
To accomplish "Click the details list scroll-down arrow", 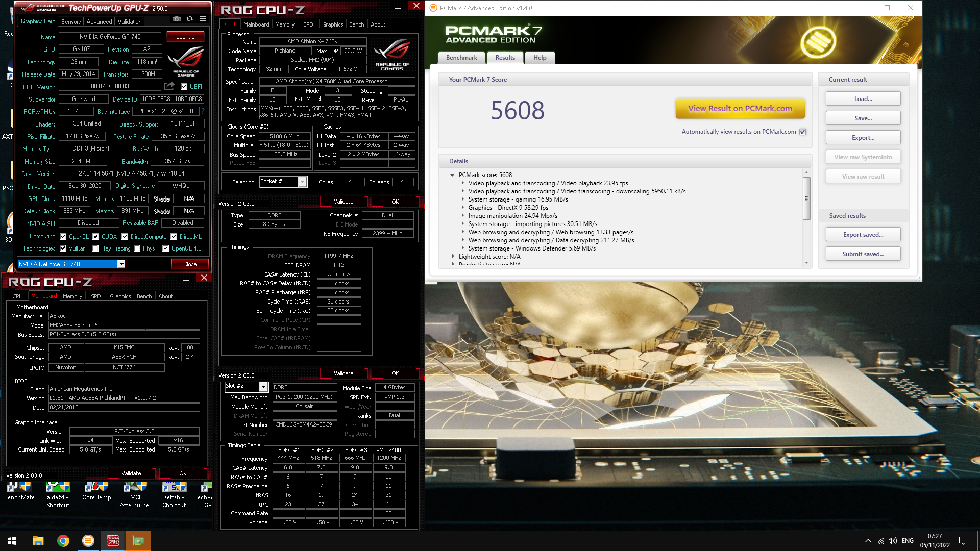I will coord(806,263).
